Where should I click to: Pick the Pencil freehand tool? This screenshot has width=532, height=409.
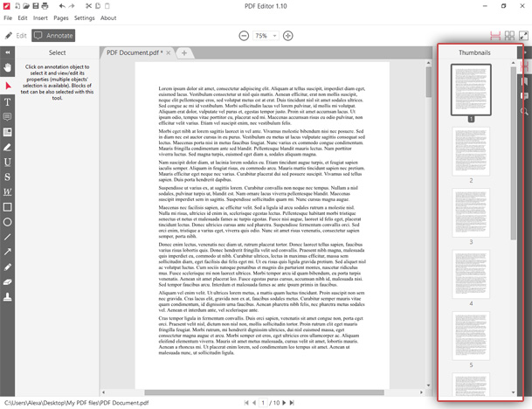[8, 267]
